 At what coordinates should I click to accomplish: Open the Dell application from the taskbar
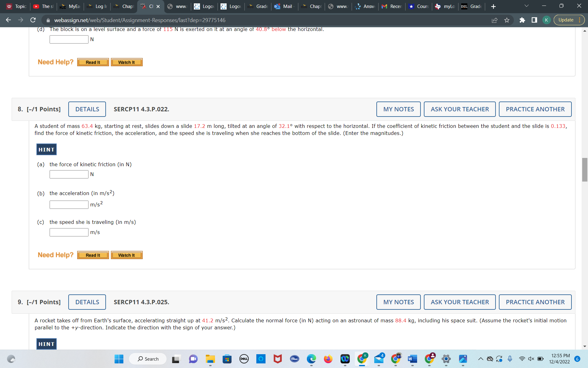244,359
